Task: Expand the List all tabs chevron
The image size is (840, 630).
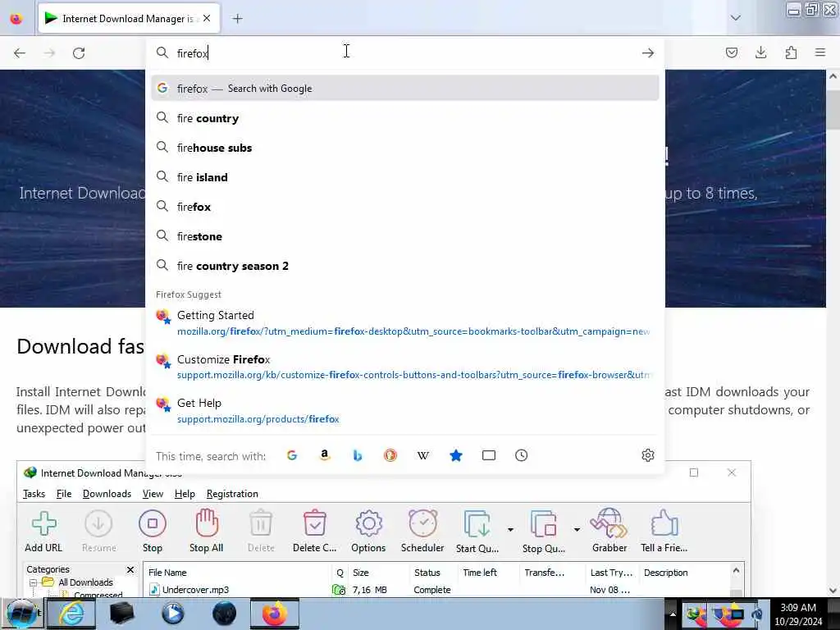Action: click(736, 18)
